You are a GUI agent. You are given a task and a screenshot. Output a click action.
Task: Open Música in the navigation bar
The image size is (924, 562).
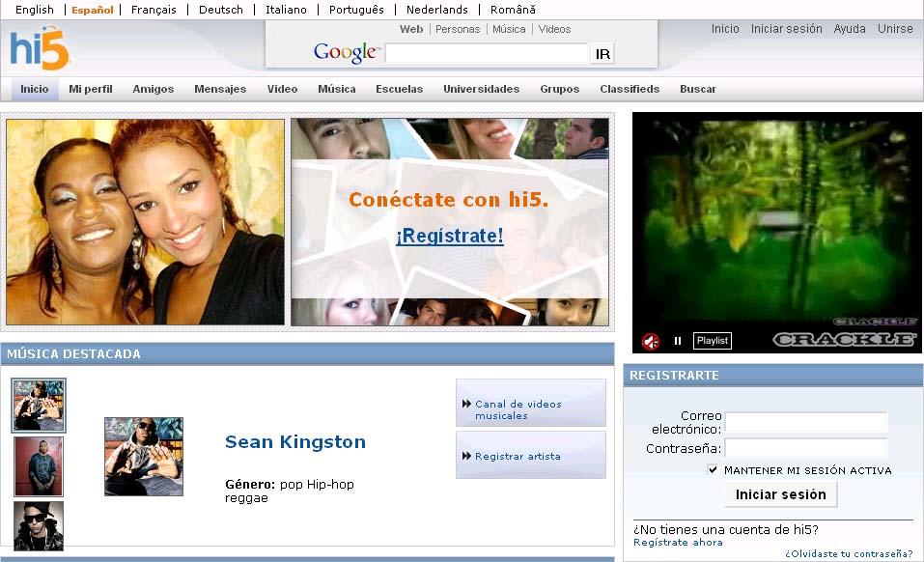pos(337,89)
